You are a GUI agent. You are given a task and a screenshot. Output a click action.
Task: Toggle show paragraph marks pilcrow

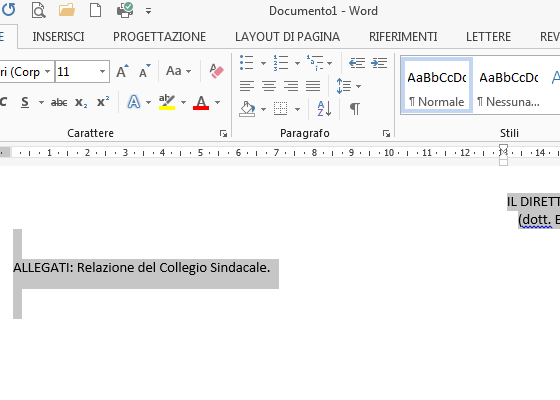pyautogui.click(x=355, y=109)
